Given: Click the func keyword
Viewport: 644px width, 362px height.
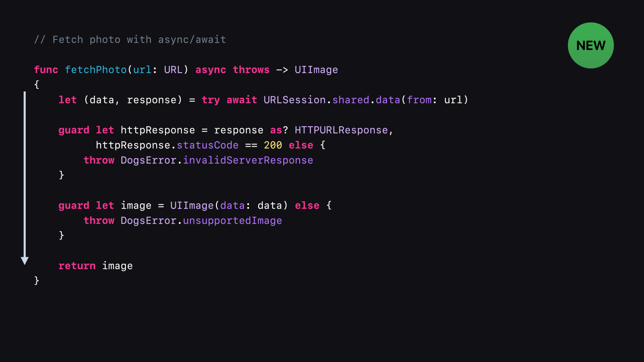Looking at the screenshot, I should click(x=46, y=70).
